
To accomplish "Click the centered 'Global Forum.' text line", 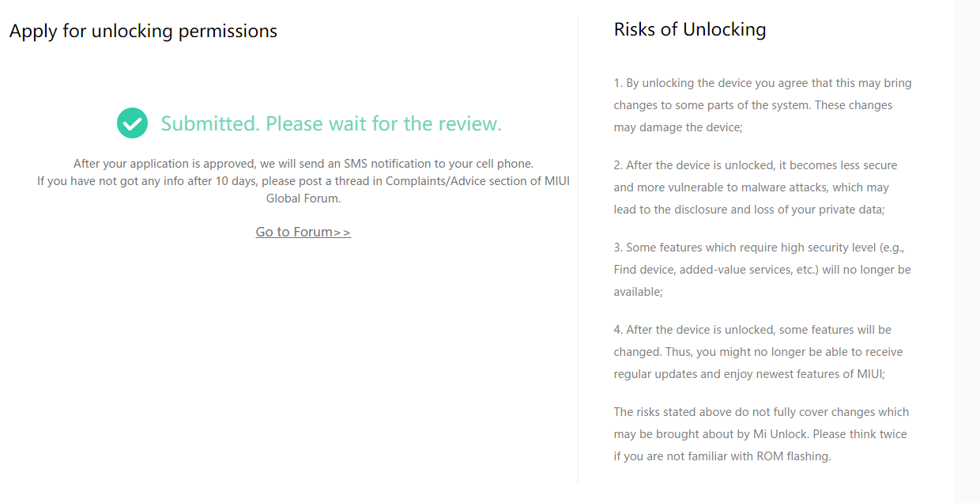I will pos(303,199).
